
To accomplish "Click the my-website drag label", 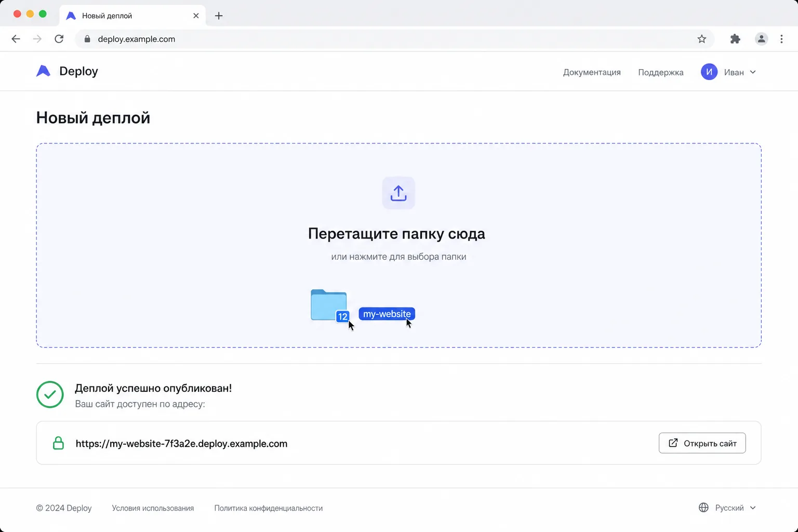I will point(387,314).
